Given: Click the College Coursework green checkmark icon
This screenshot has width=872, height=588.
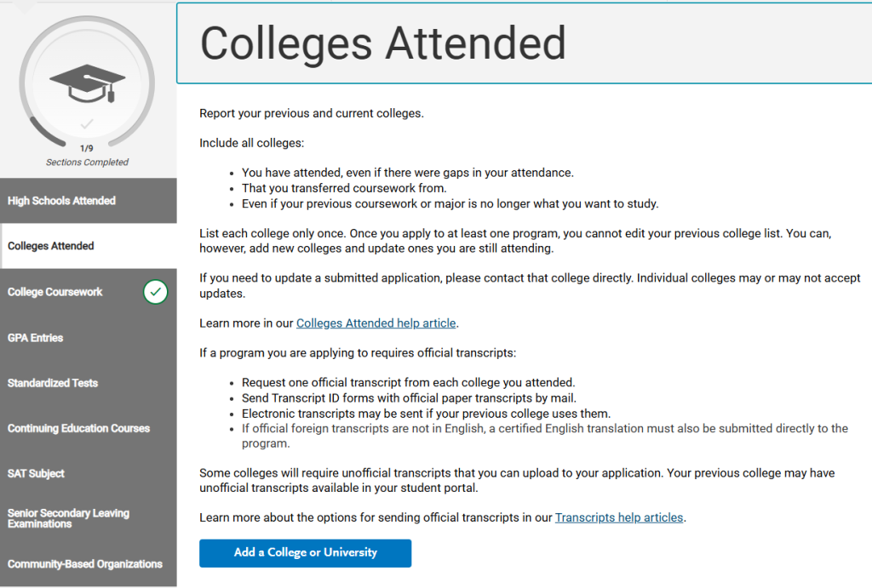Looking at the screenshot, I should (x=155, y=292).
